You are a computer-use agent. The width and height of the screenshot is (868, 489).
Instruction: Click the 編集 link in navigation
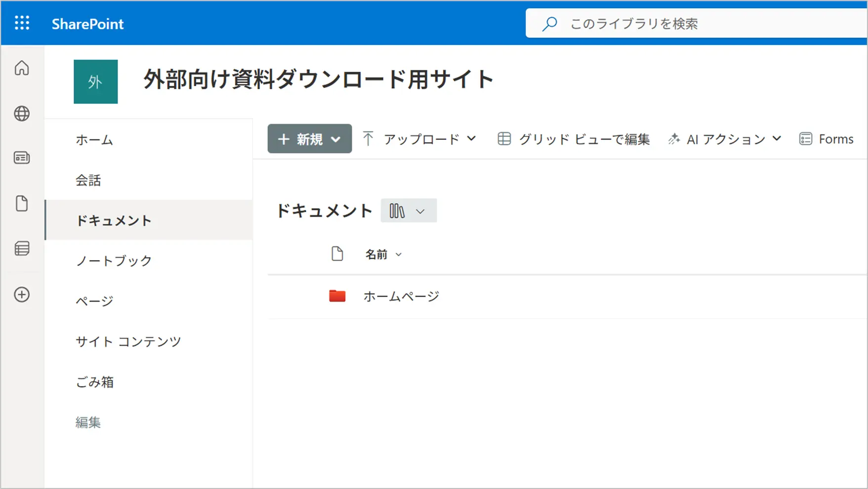(x=88, y=423)
